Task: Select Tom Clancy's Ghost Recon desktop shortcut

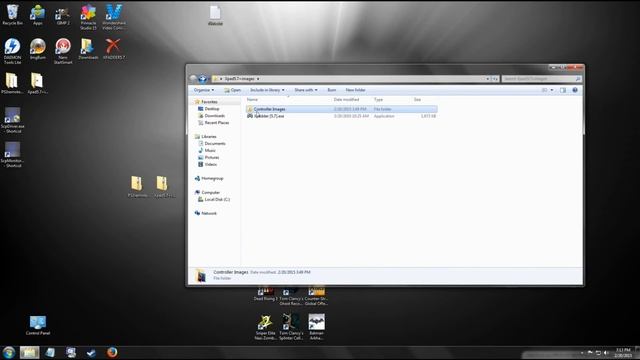Action: [291, 296]
